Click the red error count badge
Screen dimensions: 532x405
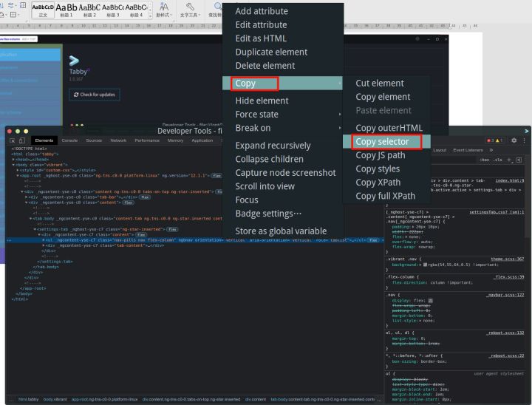[x=490, y=140]
